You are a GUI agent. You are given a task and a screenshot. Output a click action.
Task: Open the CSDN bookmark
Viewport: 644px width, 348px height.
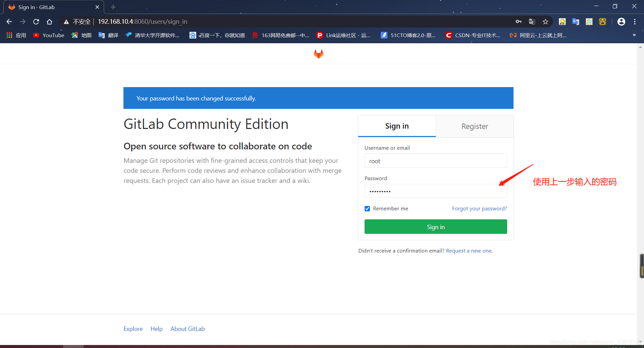tap(473, 35)
